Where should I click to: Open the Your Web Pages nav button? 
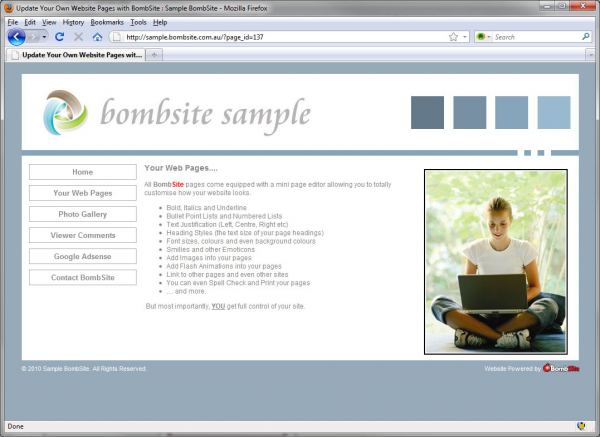pos(83,193)
